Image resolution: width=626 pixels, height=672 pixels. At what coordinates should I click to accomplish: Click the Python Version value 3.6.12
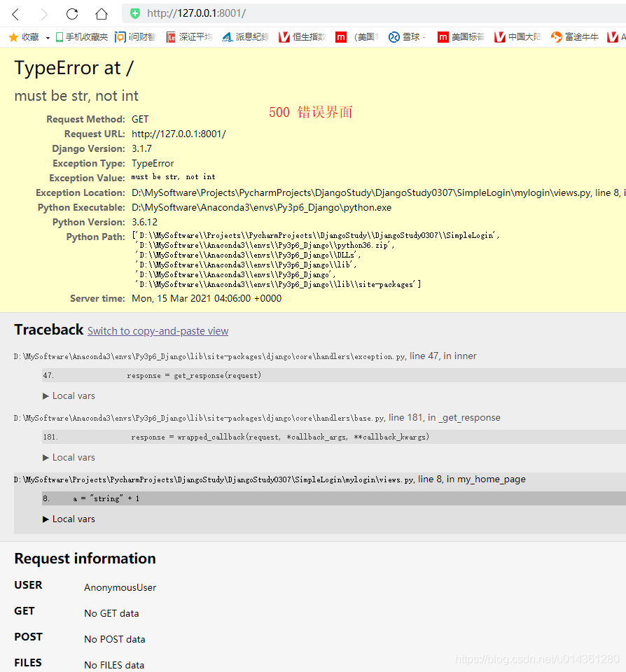point(144,222)
